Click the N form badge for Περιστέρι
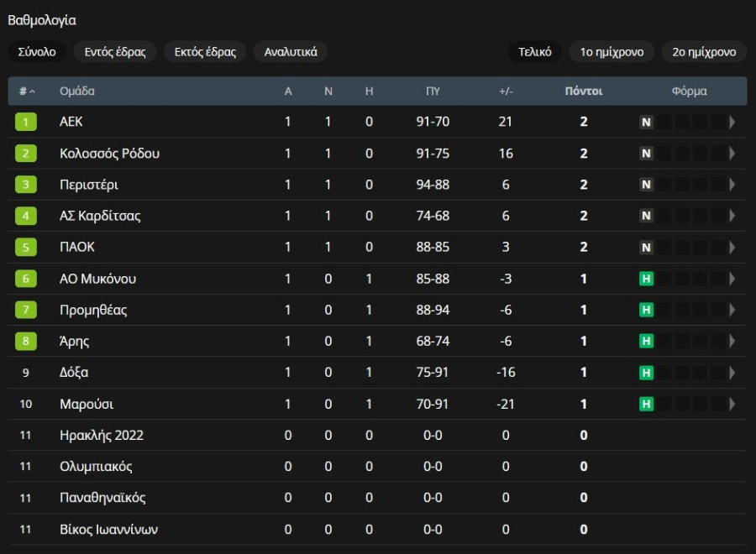 (x=646, y=185)
